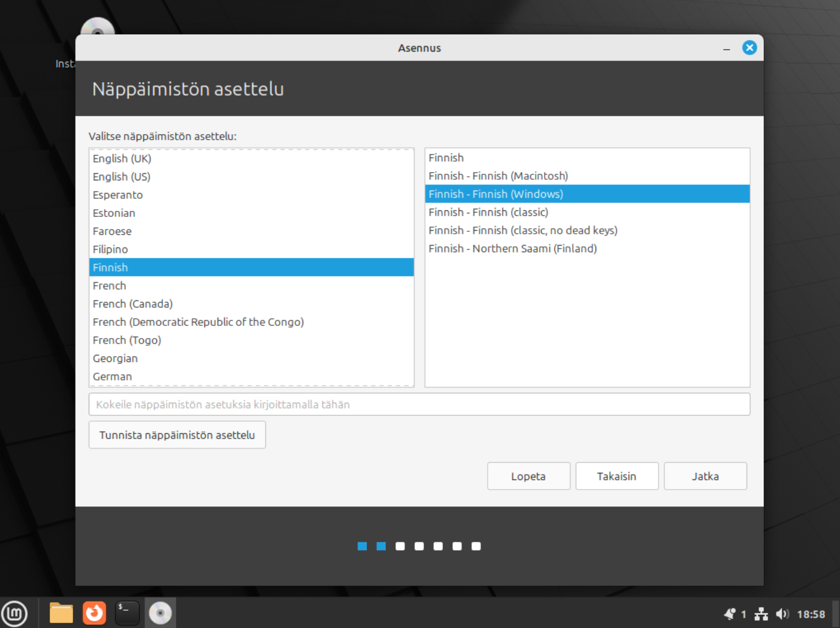The height and width of the screenshot is (628, 840).
Task: Focus the keyboard test input field
Action: (419, 404)
